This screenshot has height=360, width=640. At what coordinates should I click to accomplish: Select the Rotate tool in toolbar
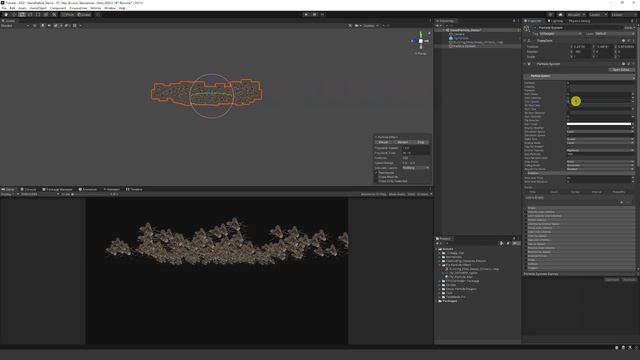22,15
